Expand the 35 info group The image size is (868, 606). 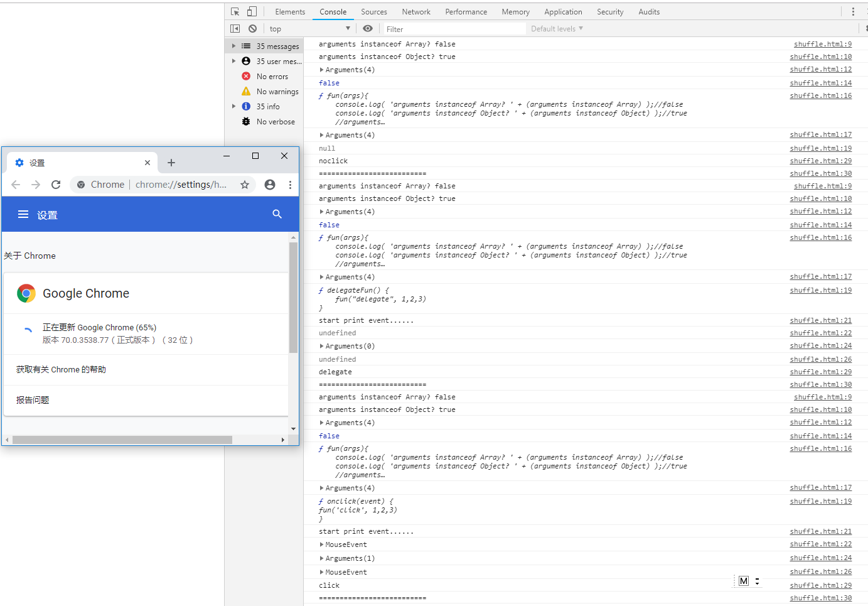(233, 106)
